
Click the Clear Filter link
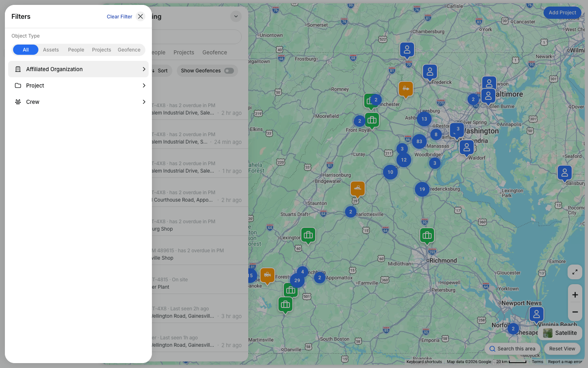[120, 17]
